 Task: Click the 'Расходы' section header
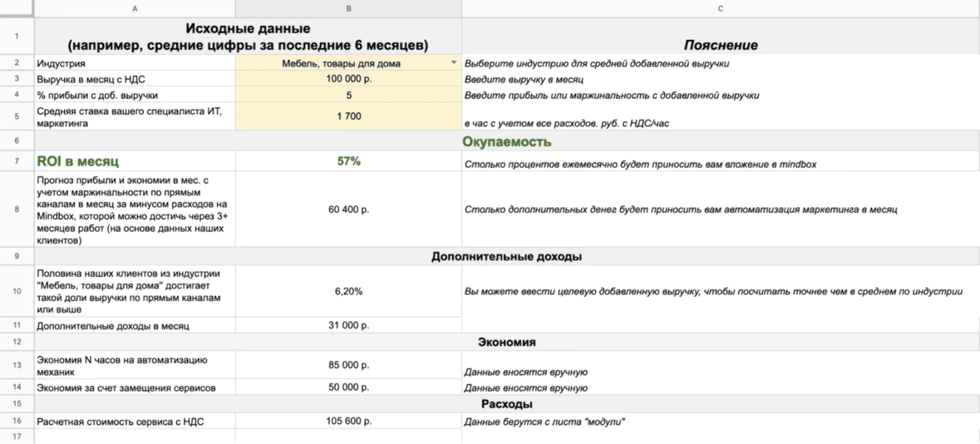coord(506,404)
